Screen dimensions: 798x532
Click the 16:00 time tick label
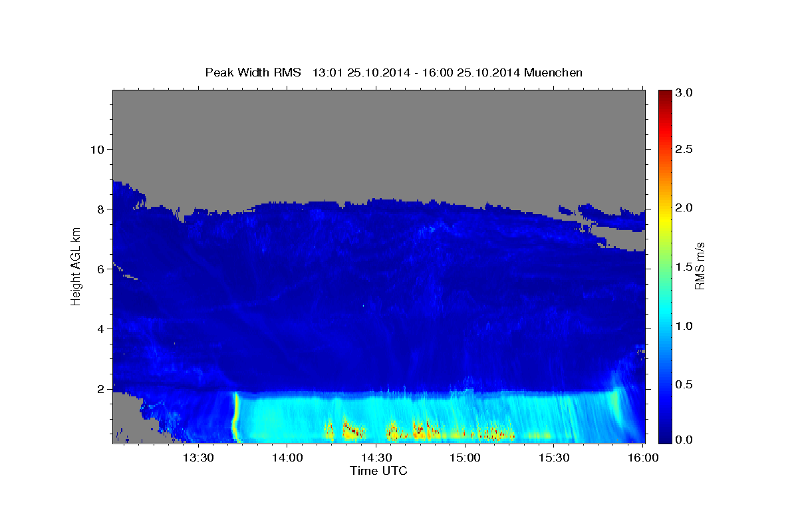pos(643,458)
